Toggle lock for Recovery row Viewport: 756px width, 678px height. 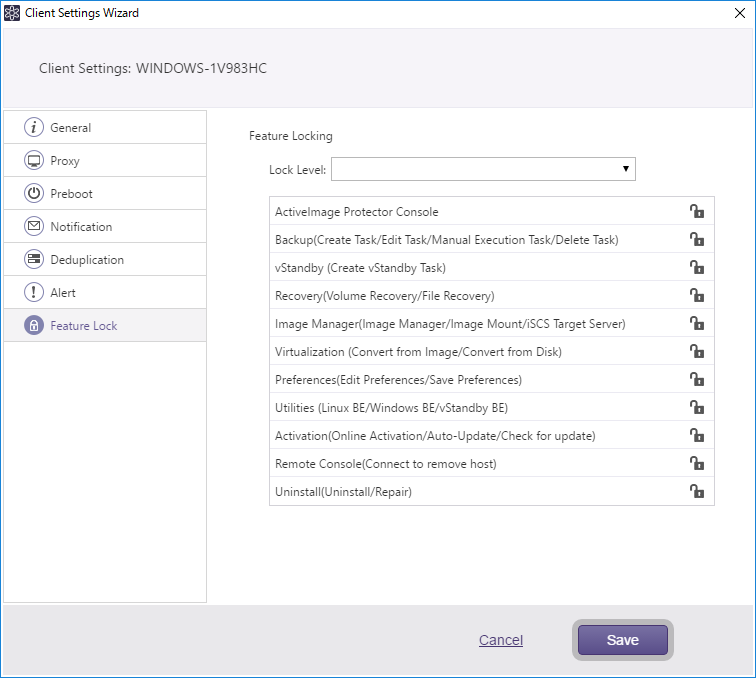click(697, 295)
